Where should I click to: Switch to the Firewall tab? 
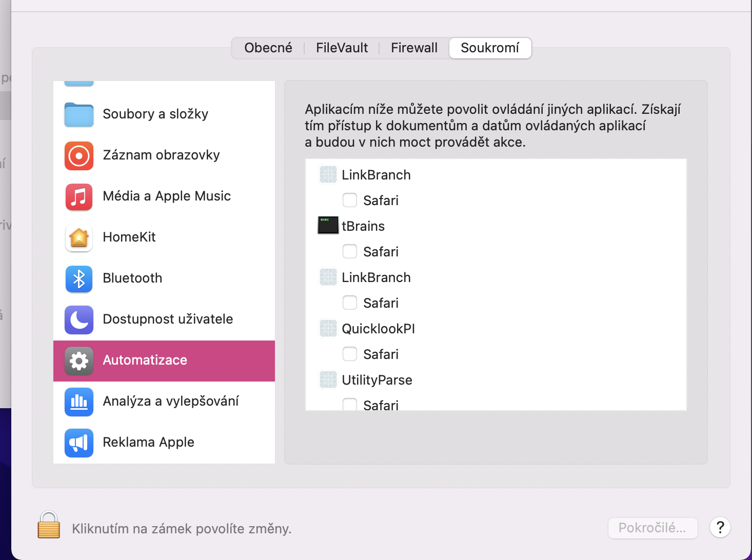(414, 48)
